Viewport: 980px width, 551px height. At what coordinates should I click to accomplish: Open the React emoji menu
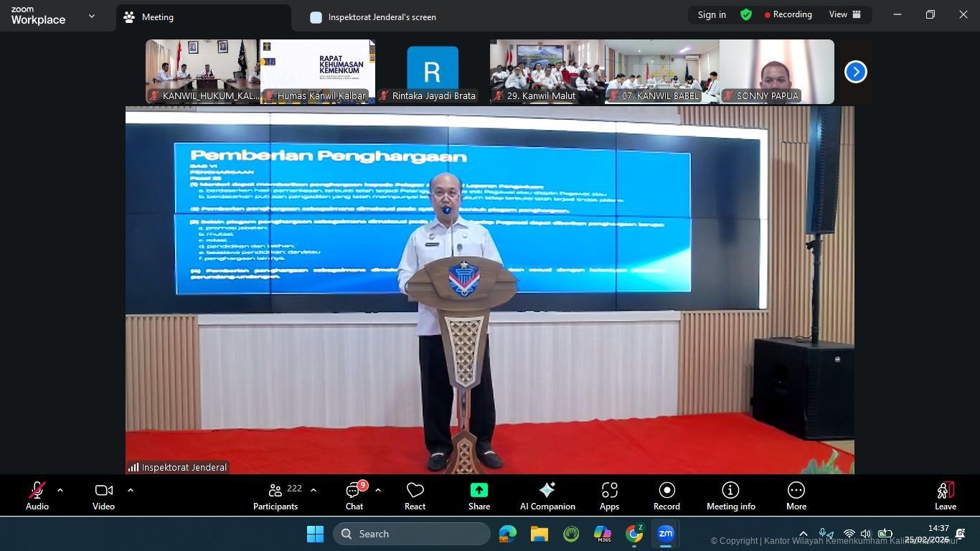(x=415, y=496)
